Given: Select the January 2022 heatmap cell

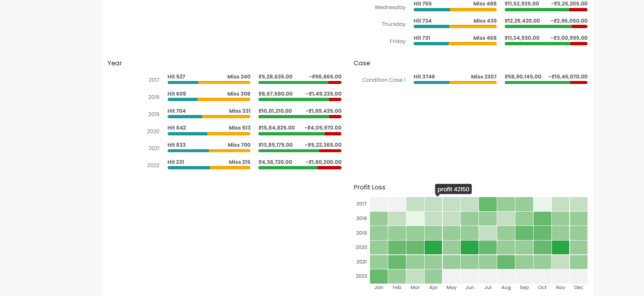Looking at the screenshot, I should coord(379,276).
